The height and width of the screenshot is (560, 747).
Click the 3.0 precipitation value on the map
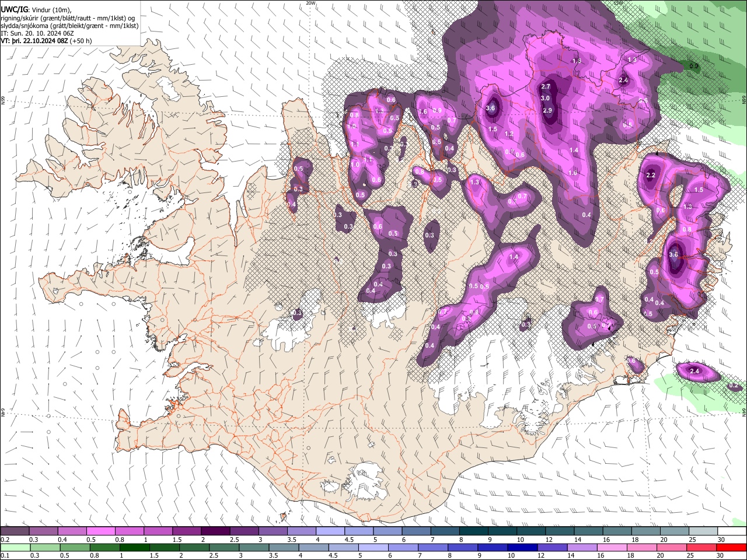point(545,99)
